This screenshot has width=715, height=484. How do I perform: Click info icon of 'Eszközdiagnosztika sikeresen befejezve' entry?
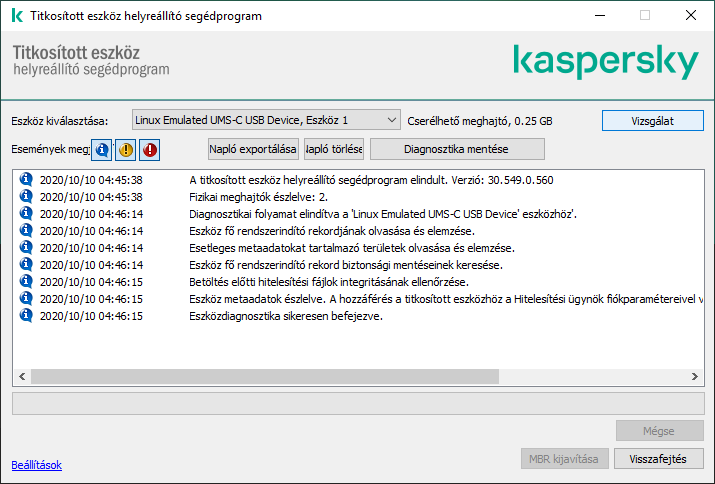(x=26, y=316)
